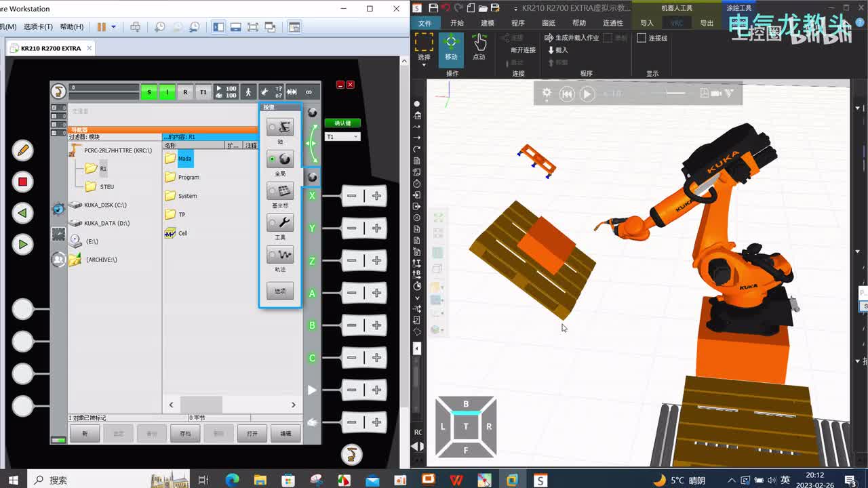
Task: Open Windows Start menu
Action: point(13,480)
